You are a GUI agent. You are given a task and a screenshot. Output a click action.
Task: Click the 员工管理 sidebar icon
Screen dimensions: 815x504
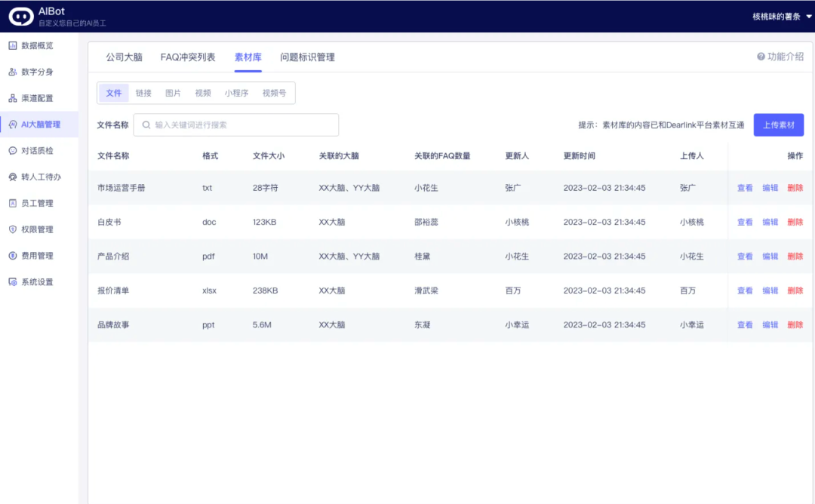tap(13, 204)
